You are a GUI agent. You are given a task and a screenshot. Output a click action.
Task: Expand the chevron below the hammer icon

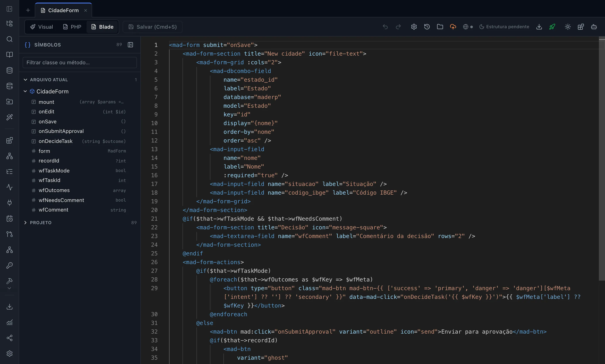[x=9, y=288]
